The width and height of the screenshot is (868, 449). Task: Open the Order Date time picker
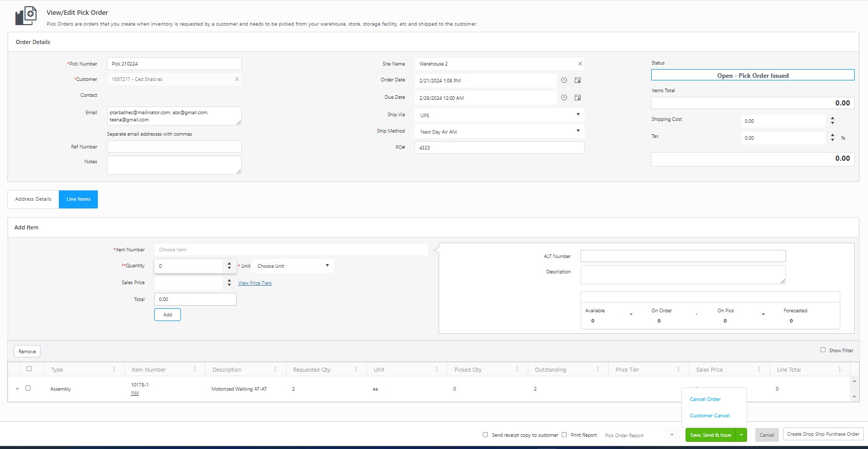click(x=564, y=80)
